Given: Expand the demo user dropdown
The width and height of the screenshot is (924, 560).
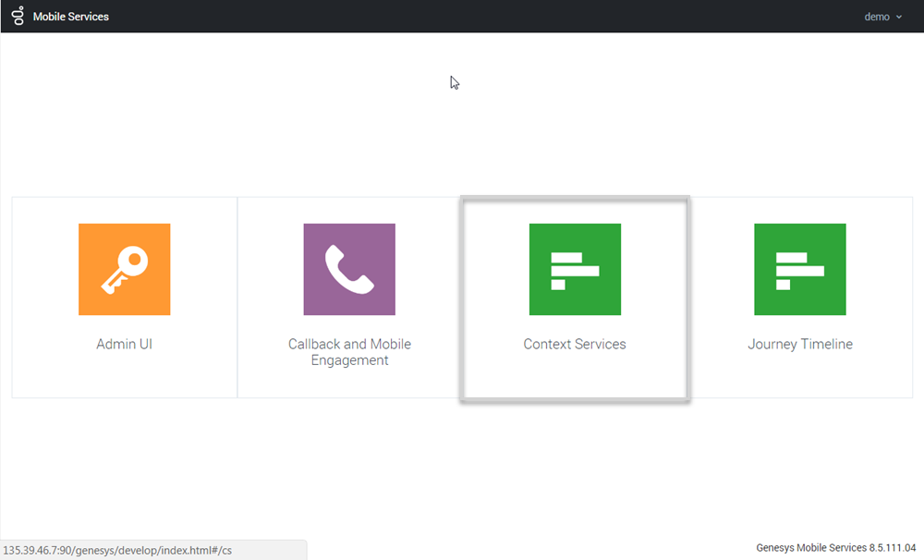Looking at the screenshot, I should point(882,17).
